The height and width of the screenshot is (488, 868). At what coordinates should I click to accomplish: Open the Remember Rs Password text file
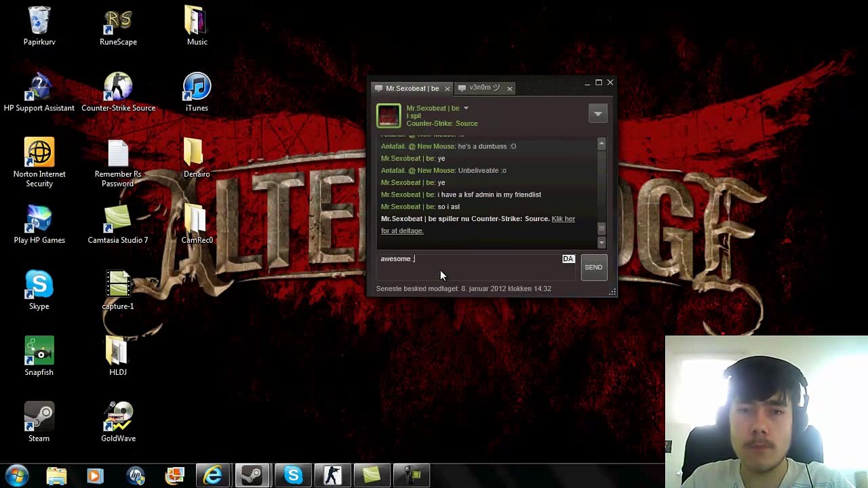tap(118, 163)
